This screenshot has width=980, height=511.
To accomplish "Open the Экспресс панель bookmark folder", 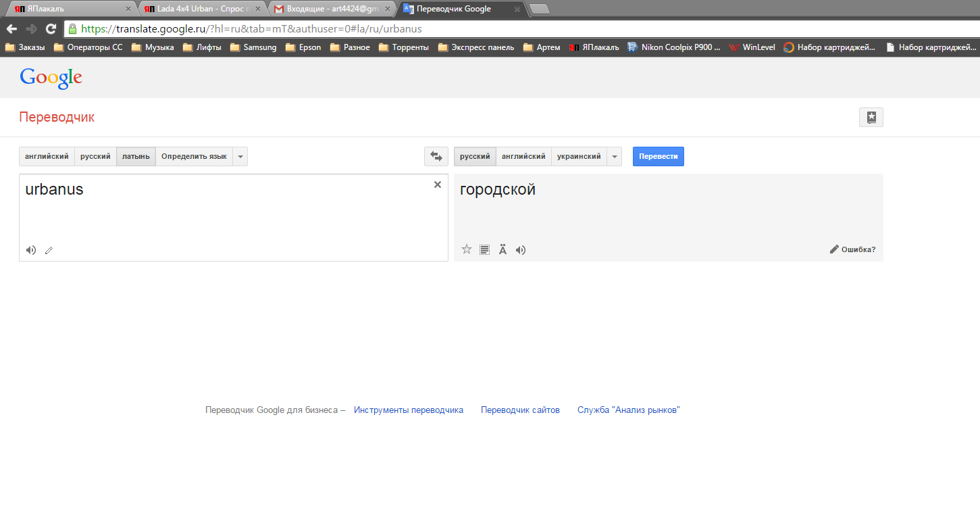I will 476,47.
